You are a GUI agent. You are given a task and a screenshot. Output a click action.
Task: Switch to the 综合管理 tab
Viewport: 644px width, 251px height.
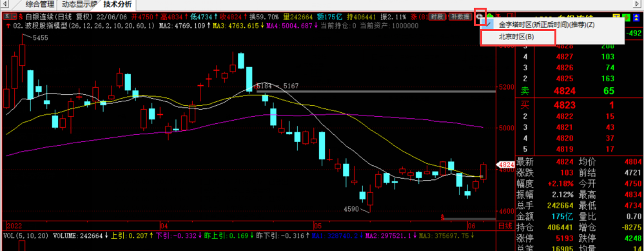click(x=39, y=5)
